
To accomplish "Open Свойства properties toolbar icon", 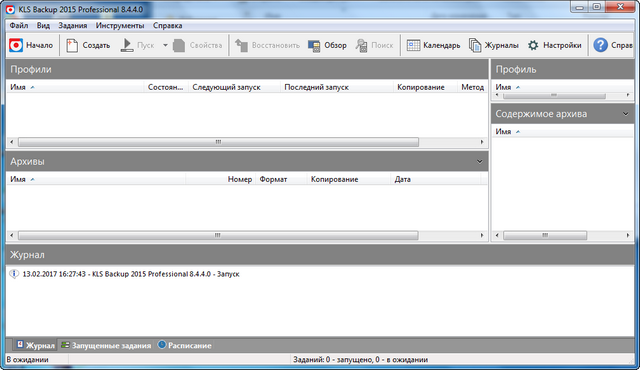I will [179, 45].
